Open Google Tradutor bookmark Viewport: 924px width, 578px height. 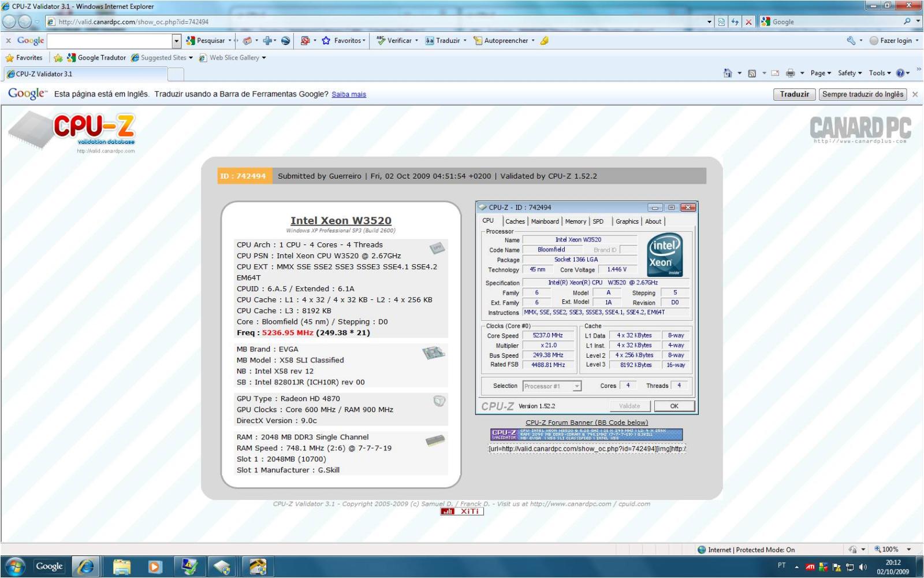pyautogui.click(x=96, y=58)
